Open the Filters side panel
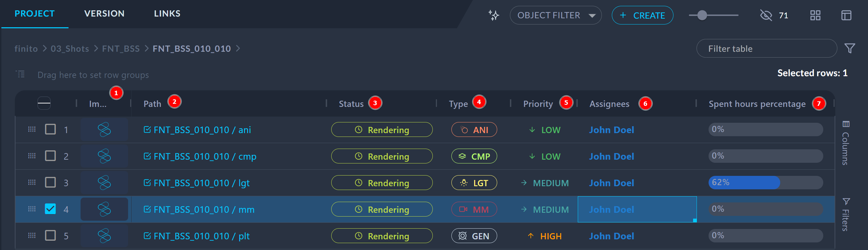868x250 pixels. pyautogui.click(x=846, y=214)
